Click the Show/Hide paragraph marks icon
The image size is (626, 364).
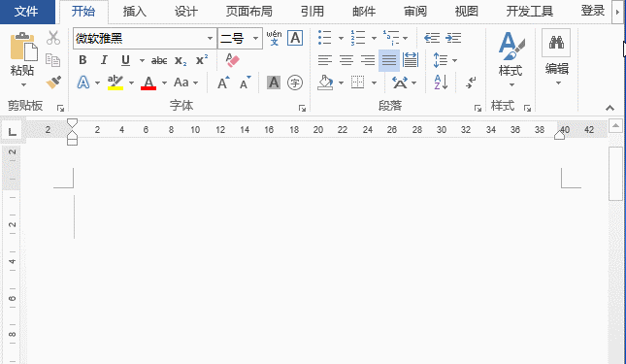point(471,83)
